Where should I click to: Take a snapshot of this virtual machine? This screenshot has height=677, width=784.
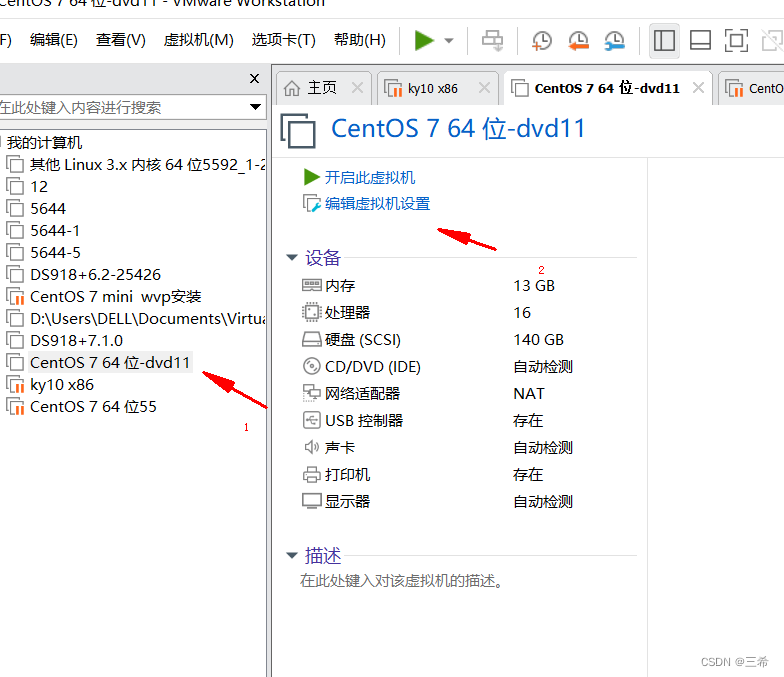pos(542,40)
